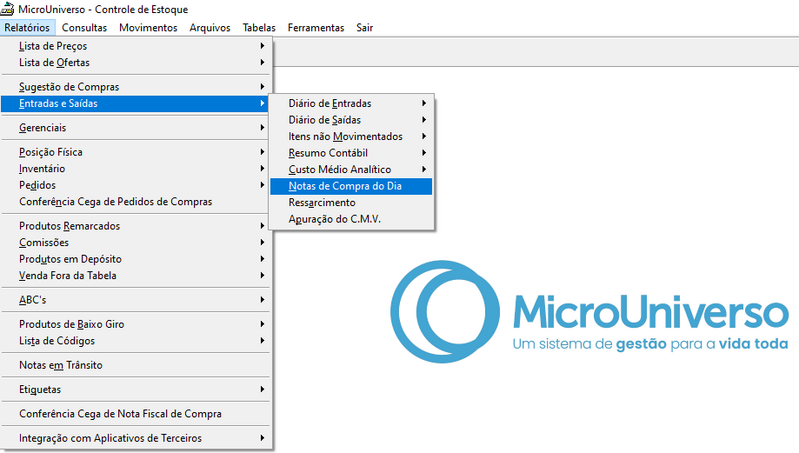Open Conferência Cega de Pedidos de Compras
This screenshot has width=799, height=453.
coord(135,201)
